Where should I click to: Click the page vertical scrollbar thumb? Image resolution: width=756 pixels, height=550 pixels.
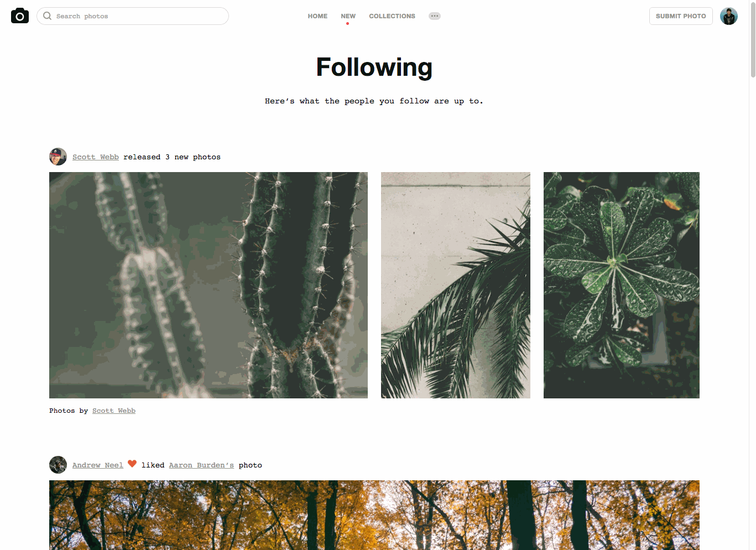753,40
